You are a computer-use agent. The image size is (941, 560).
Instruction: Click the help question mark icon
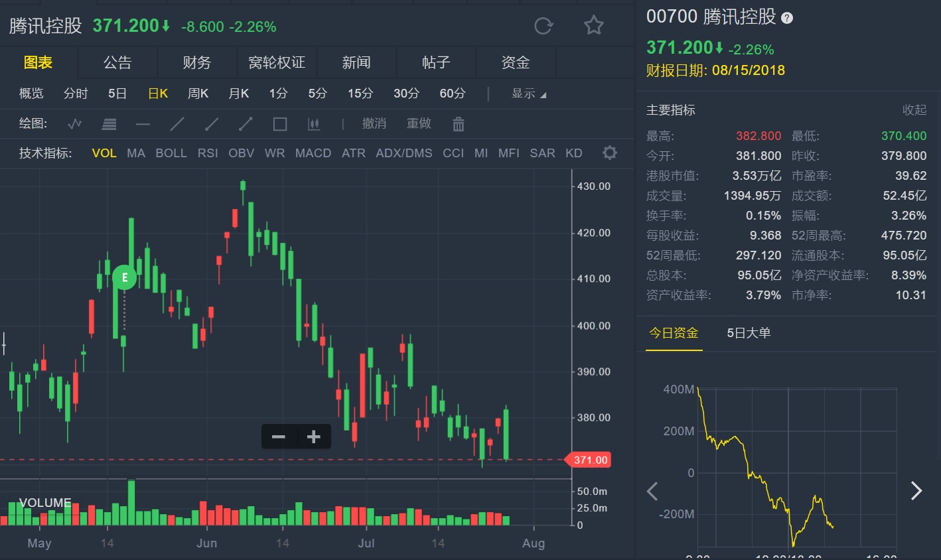(787, 18)
